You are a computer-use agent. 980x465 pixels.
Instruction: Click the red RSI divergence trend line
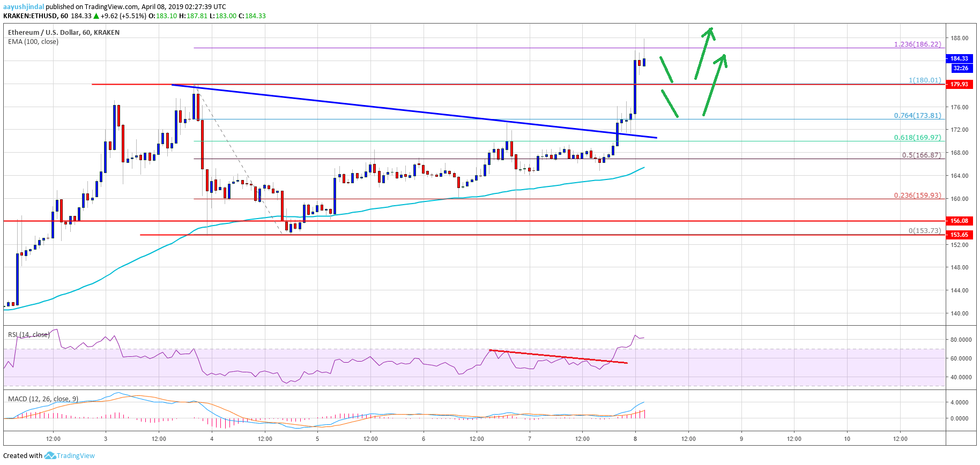pos(558,356)
